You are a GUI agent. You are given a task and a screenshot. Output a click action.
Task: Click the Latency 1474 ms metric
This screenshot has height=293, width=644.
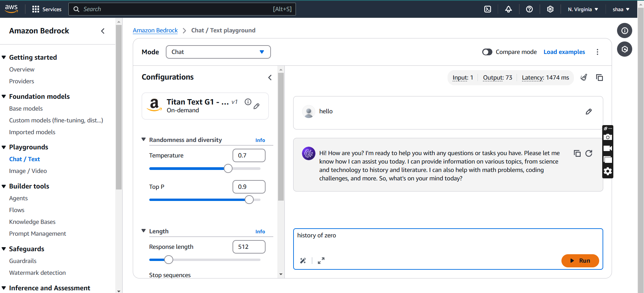pos(545,78)
